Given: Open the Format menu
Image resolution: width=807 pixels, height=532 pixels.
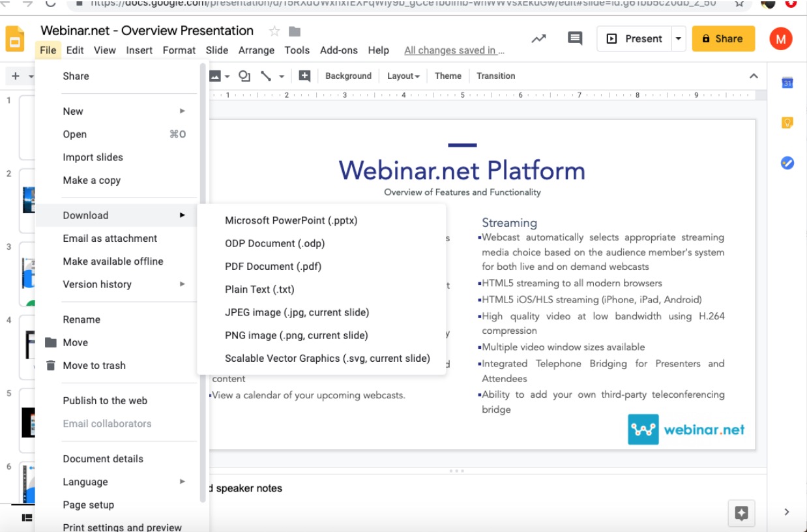Looking at the screenshot, I should [179, 50].
